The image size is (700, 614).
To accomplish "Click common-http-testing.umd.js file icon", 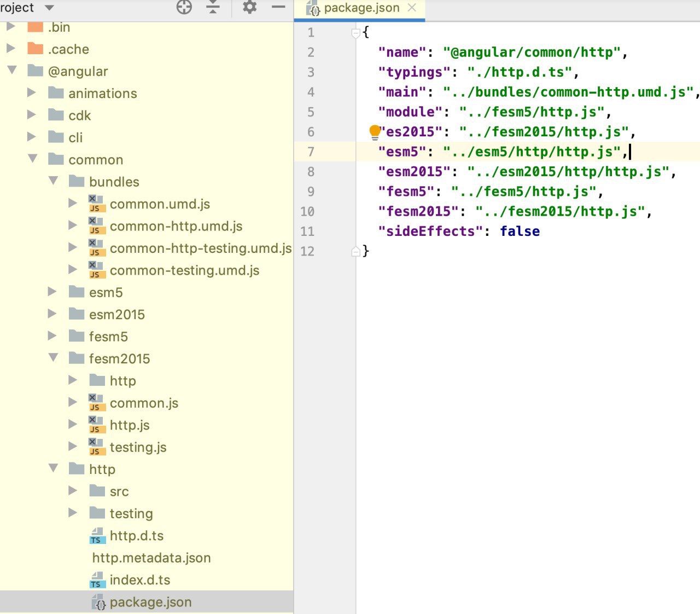I will (x=97, y=248).
